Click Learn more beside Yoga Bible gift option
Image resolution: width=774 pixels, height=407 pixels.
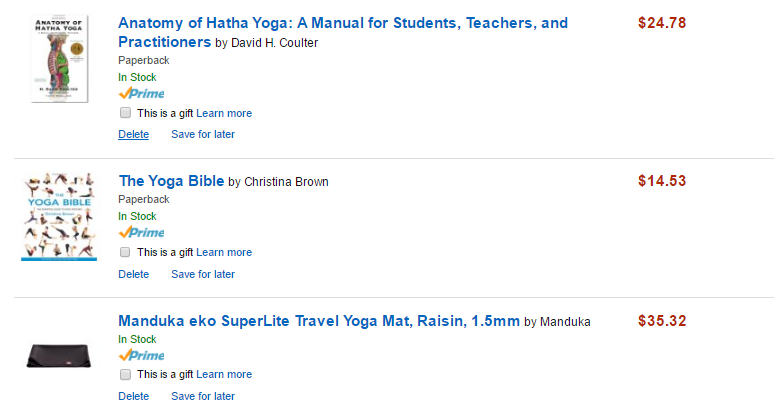(x=224, y=252)
